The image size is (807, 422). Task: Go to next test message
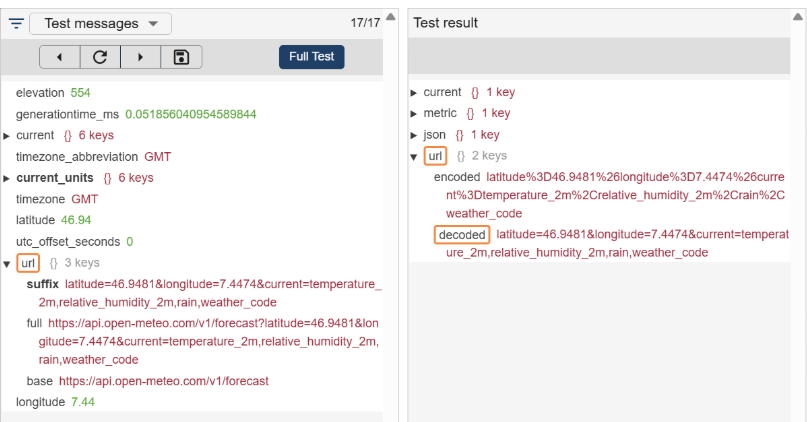[141, 57]
